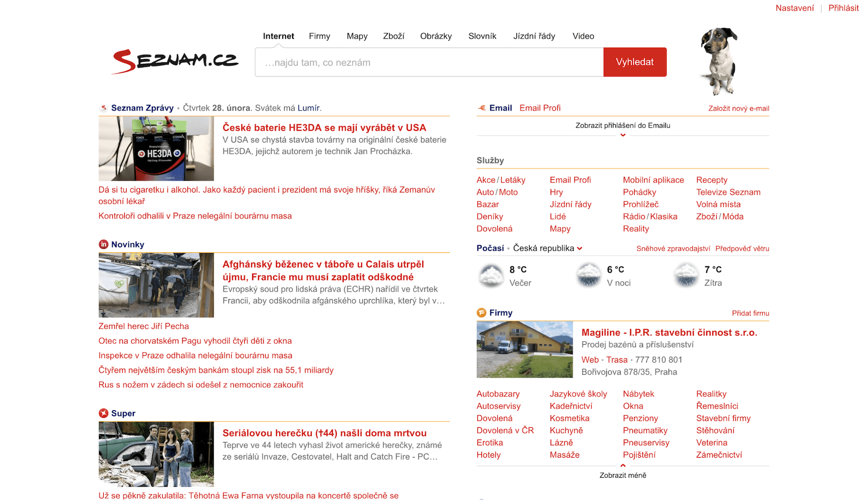Select the Slovník search tab
868x500 pixels.
coord(482,36)
